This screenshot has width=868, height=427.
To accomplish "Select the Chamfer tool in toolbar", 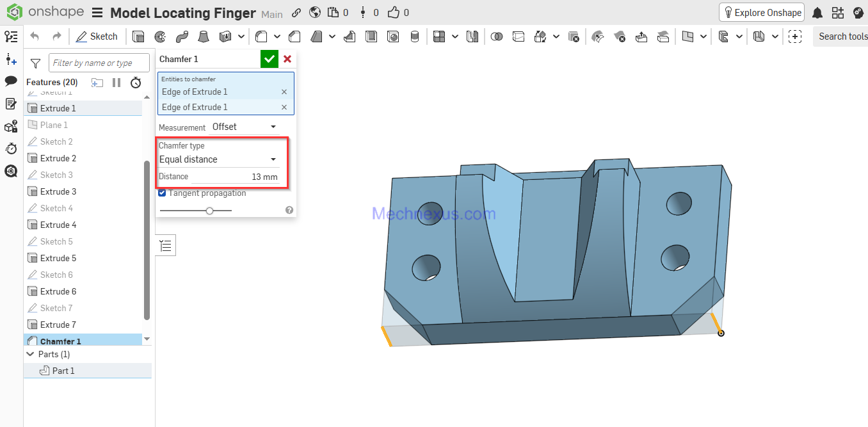I will tap(294, 36).
